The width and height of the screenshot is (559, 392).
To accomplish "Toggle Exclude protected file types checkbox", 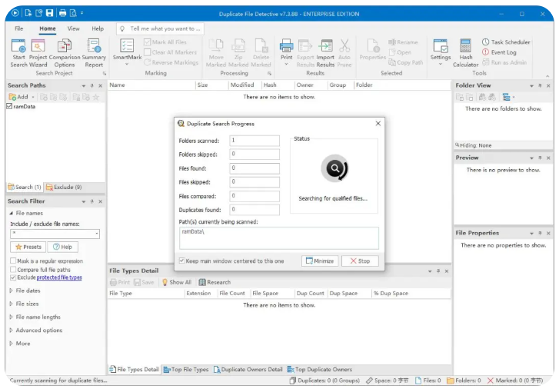I will 13,277.
